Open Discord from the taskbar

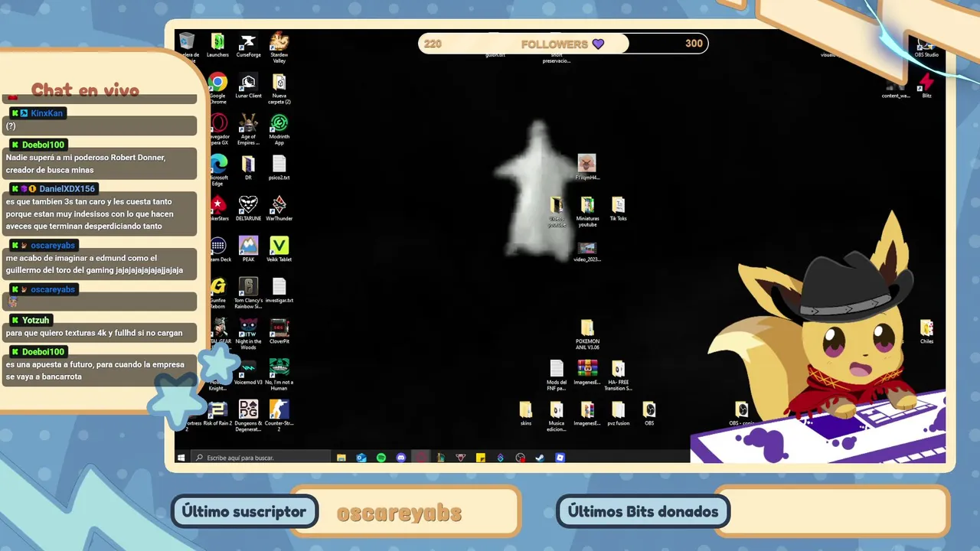coord(401,458)
